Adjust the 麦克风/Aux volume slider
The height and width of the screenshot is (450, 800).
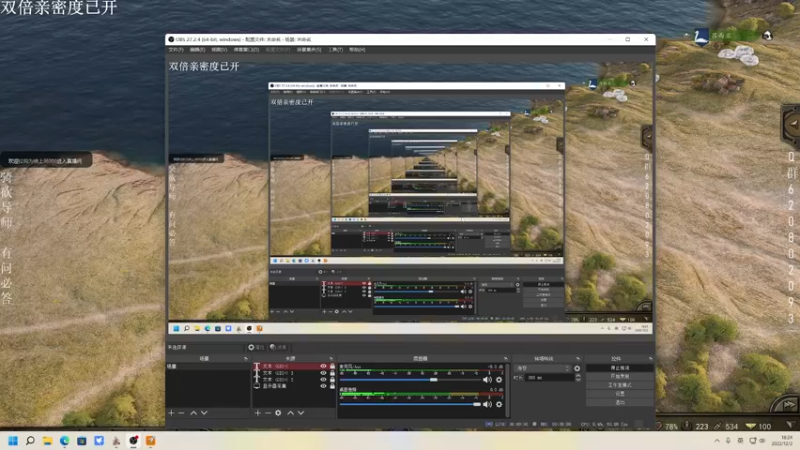[x=411, y=380]
